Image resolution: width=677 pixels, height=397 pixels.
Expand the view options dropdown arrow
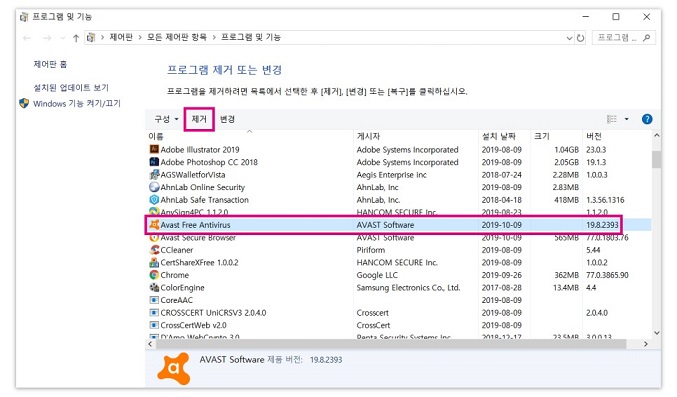[626, 119]
